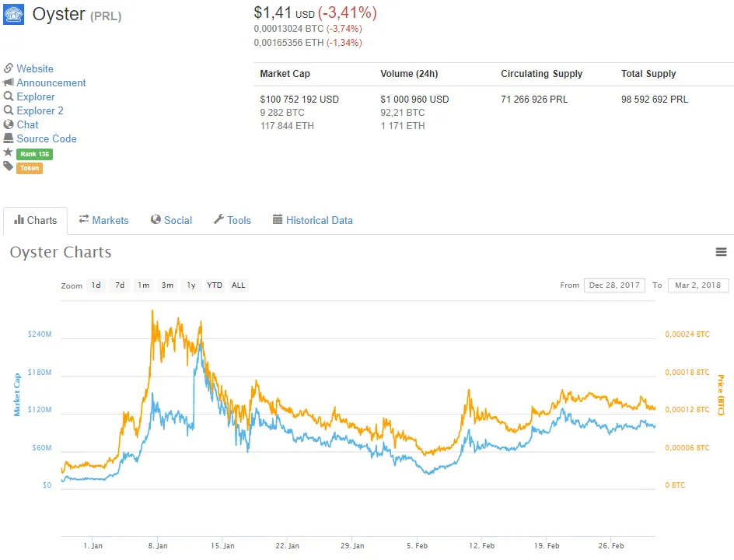Click the exchange arrows icon on Markets tab
This screenshot has width=734, height=560.
(x=84, y=219)
